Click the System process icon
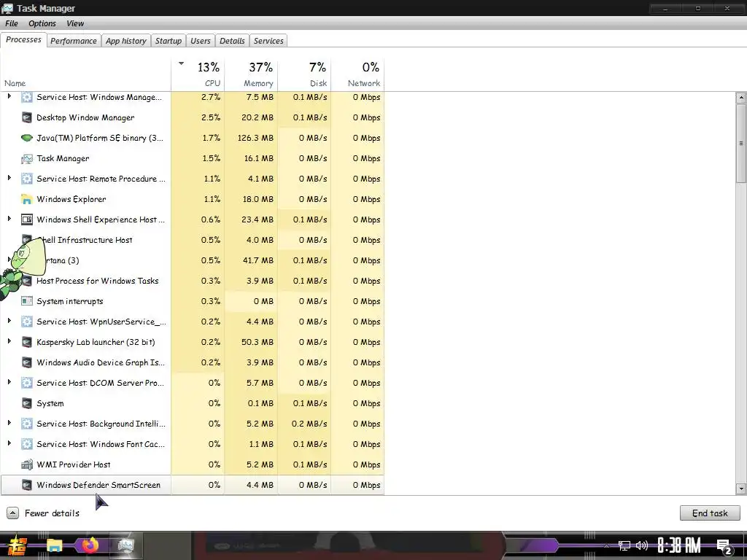This screenshot has width=747, height=560. pyautogui.click(x=27, y=403)
